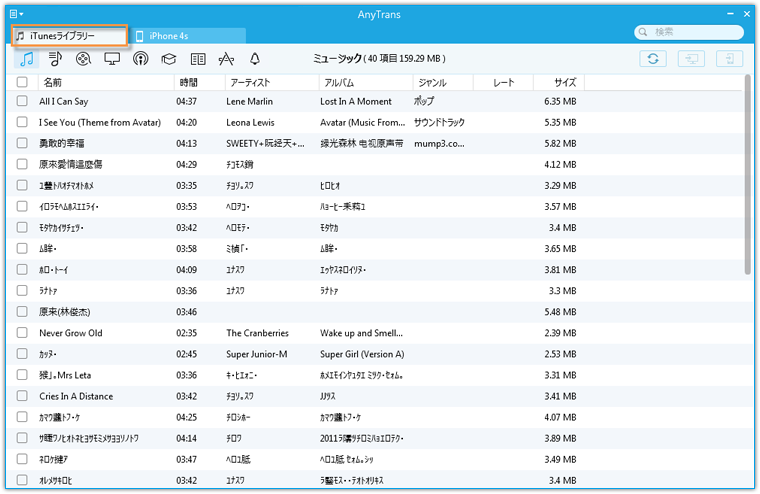This screenshot has width=760, height=494.
Task: Sort by the ジャンル column header
Action: tap(443, 82)
